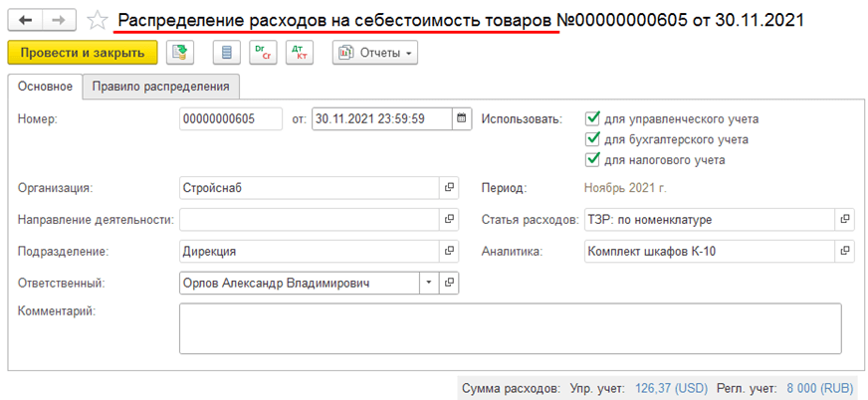Screen dimensions: 868x400
Task: Open the Подразделение Дирекция record icon
Action: tap(449, 251)
